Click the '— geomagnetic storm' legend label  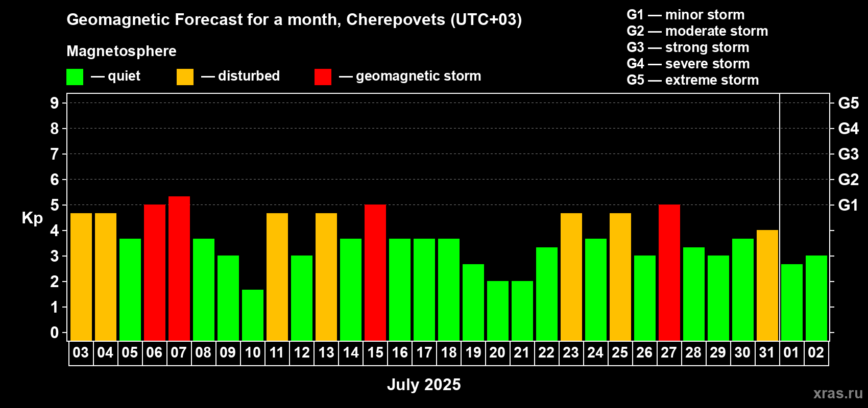tap(410, 76)
